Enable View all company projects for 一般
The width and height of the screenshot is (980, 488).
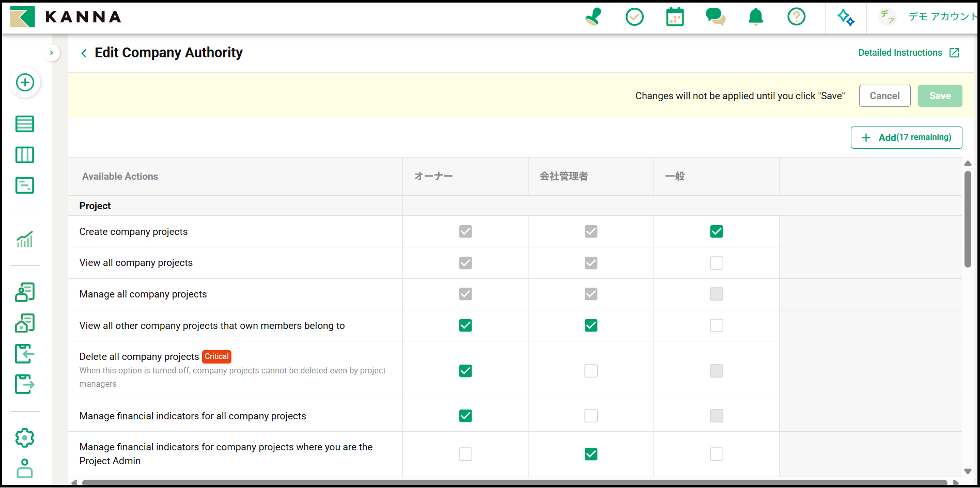tap(716, 263)
